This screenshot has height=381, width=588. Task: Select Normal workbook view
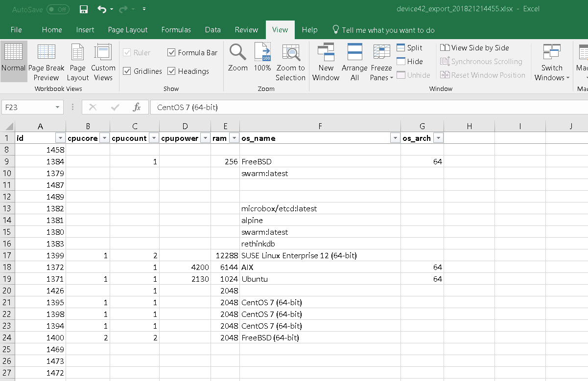click(x=14, y=62)
